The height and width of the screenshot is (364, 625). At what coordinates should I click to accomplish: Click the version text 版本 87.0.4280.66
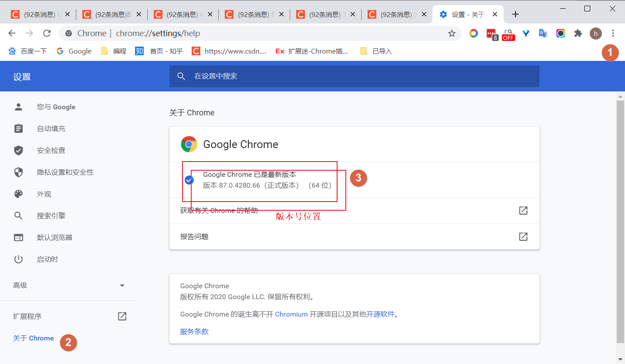(232, 185)
